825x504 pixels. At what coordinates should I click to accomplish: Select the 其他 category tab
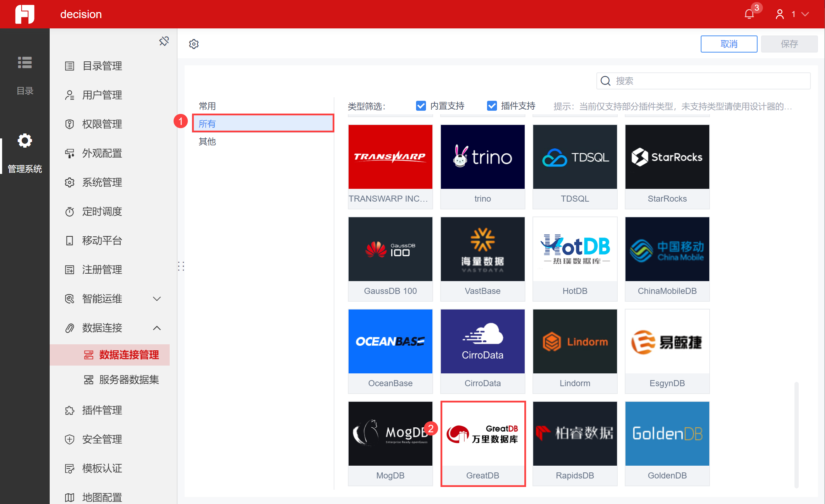click(207, 142)
